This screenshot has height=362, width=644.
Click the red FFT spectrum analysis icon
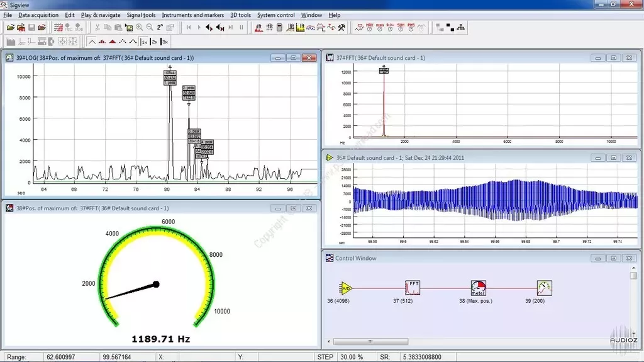[x=258, y=28]
